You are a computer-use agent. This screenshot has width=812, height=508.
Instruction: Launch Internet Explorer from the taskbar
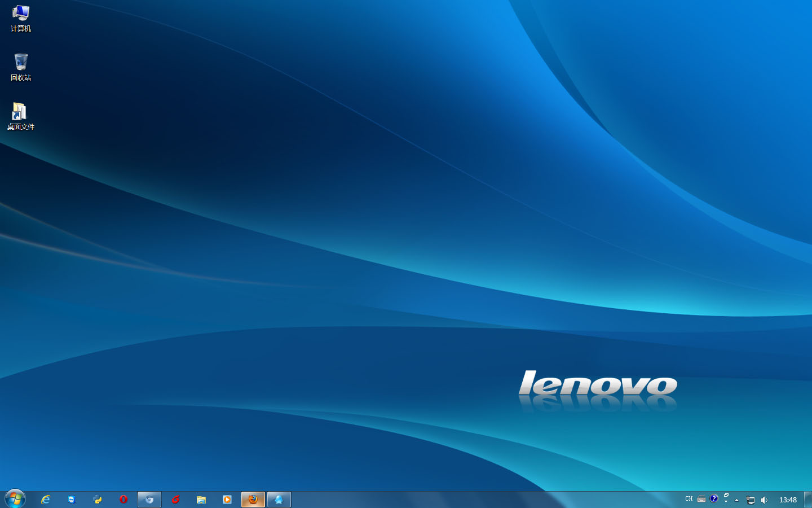click(x=46, y=500)
